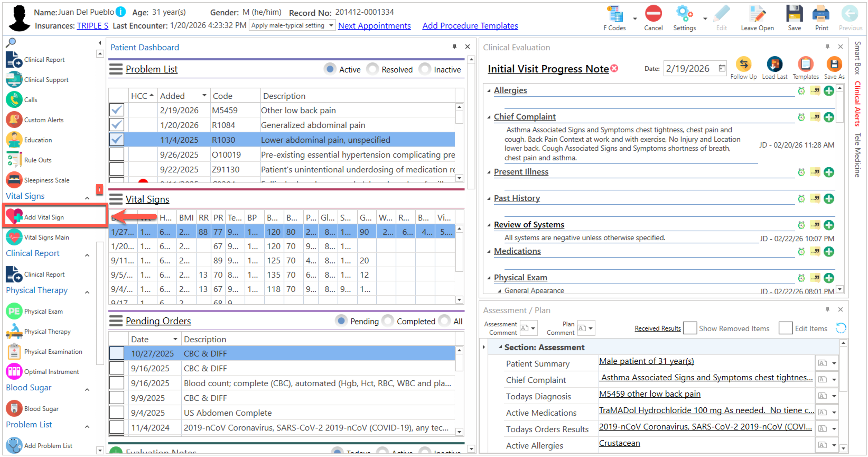The image size is (868, 457).
Task: Uncheck the Other low back pain checkbox
Action: coord(116,110)
